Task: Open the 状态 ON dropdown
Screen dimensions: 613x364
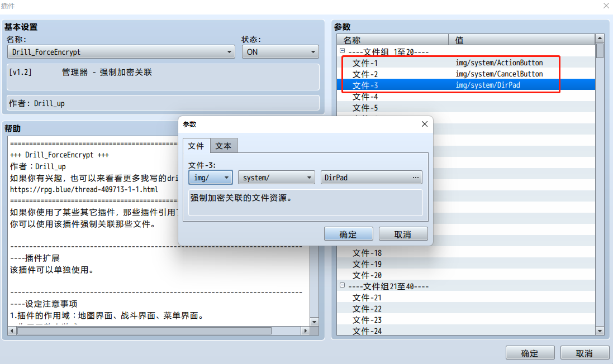Action: (x=281, y=52)
